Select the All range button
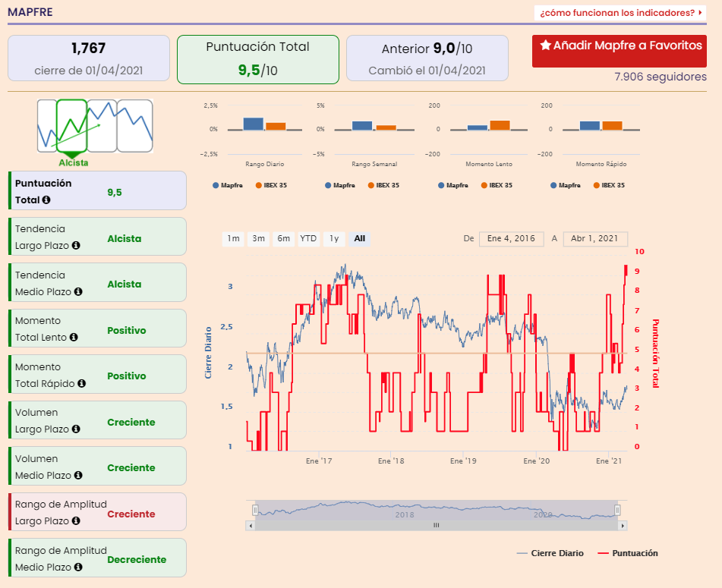The height and width of the screenshot is (588, 722). pos(360,239)
